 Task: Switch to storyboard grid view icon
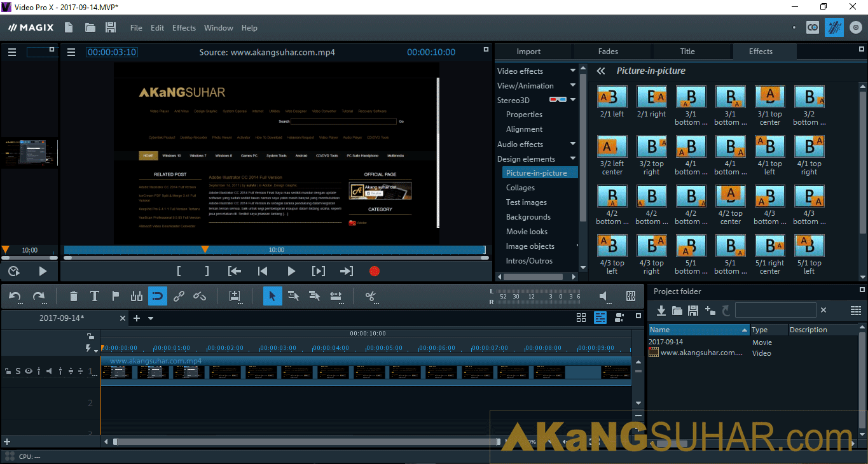point(581,318)
